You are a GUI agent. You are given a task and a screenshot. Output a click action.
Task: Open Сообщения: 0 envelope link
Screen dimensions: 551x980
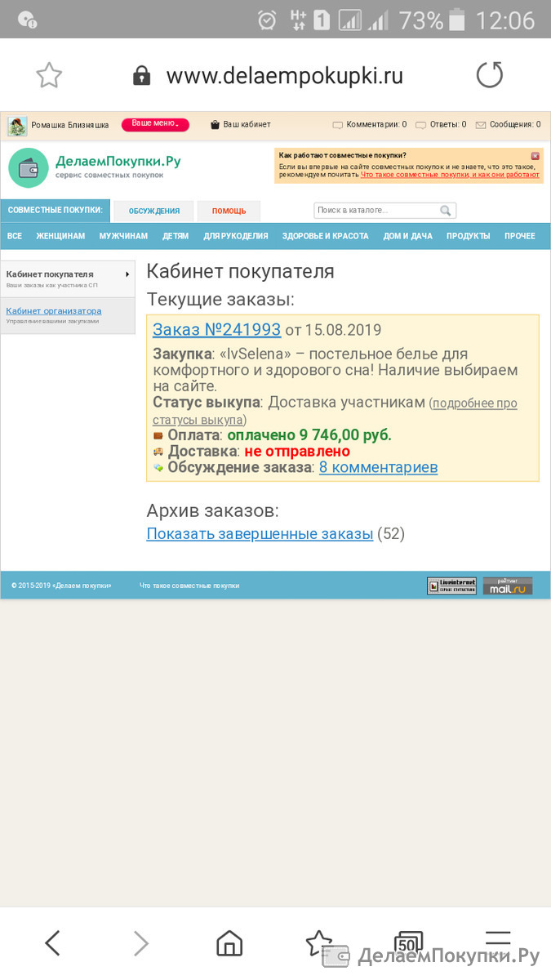(508, 125)
